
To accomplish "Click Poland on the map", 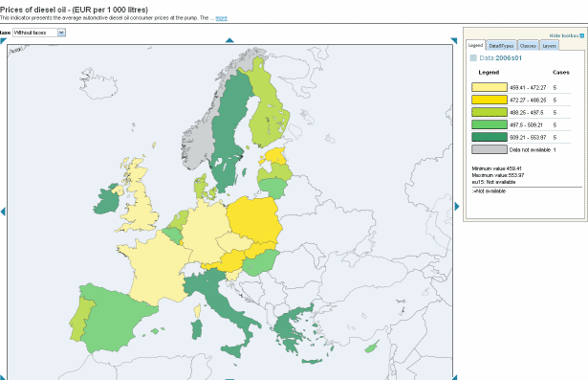I will pos(254,219).
